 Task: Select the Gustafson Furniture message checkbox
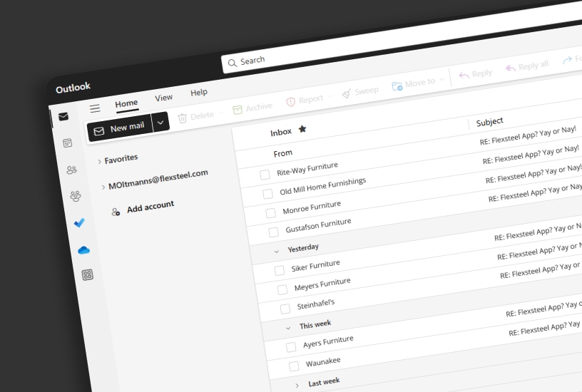[x=274, y=232]
